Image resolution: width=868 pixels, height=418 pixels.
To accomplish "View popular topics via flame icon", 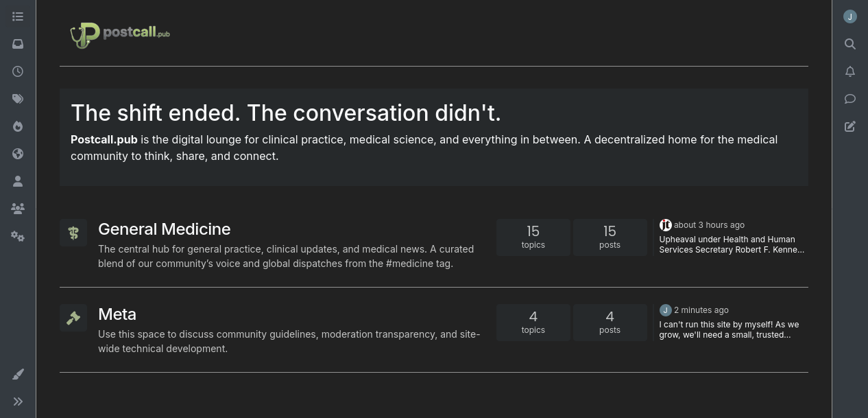I will point(18,126).
